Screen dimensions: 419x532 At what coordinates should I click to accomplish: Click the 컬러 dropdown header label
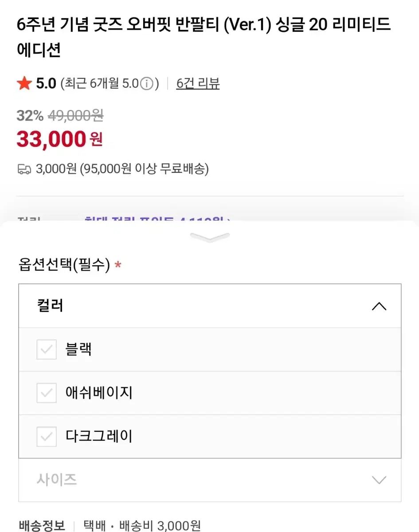pos(51,306)
